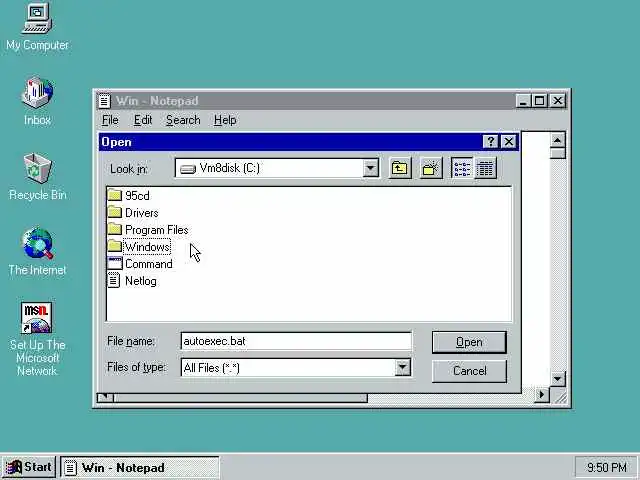Screen dimensions: 640x480
Task: Open the Notepad Edit menu
Action: (x=143, y=120)
